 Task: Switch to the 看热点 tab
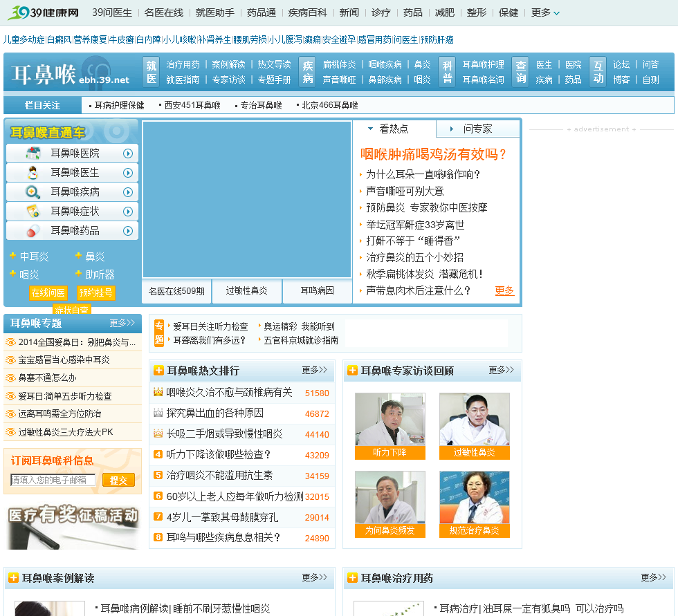394,129
